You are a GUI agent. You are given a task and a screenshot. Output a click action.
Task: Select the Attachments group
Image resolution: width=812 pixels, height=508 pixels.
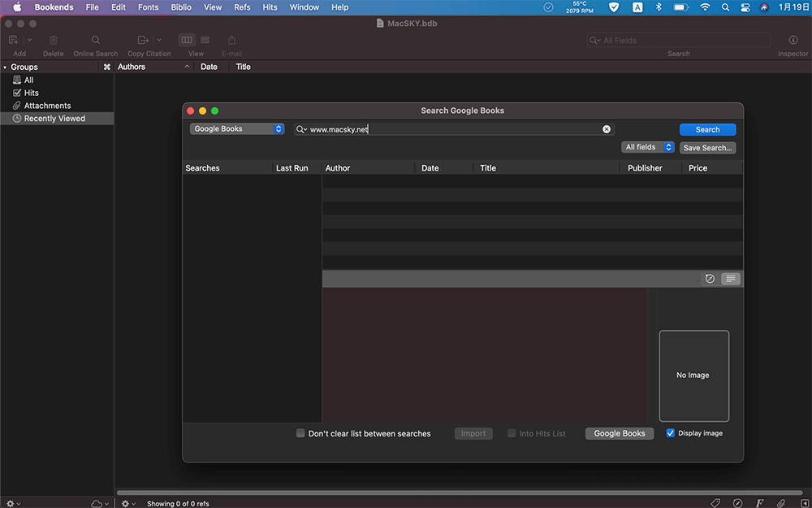[x=57, y=106]
